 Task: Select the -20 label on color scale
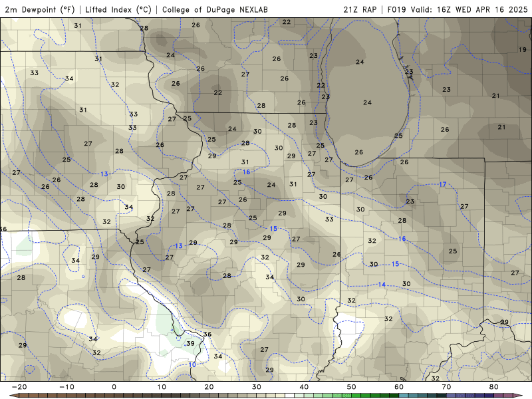[19, 387]
